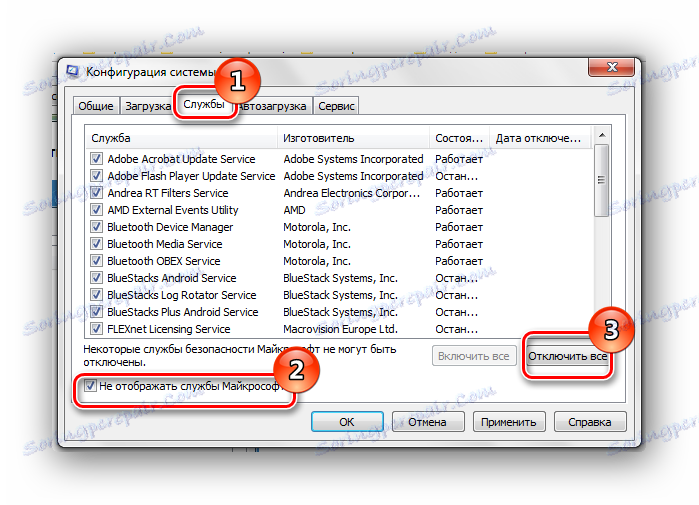This screenshot has height=505, width=699.
Task: Select the Службы tab
Action: [x=204, y=104]
